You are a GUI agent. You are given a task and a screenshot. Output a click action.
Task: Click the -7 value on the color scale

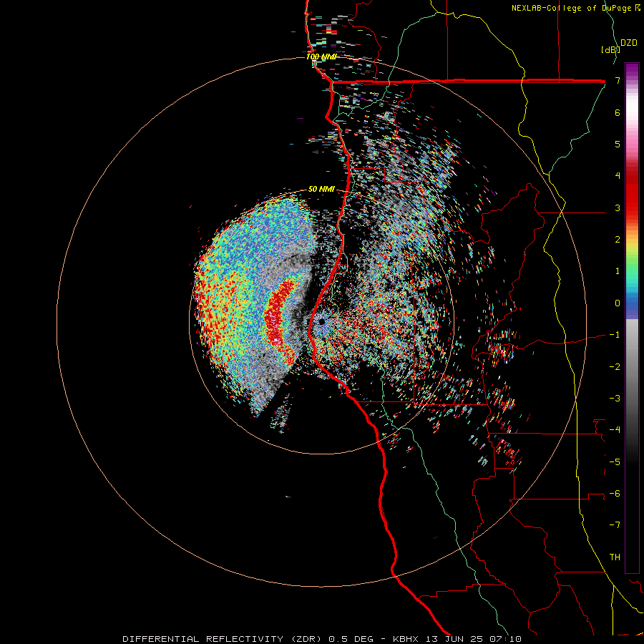tap(615, 525)
